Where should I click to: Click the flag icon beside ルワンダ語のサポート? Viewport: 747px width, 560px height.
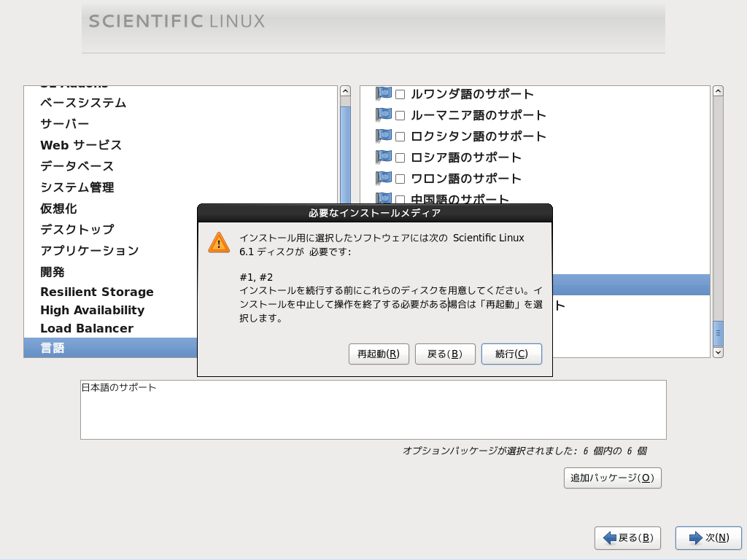click(x=384, y=93)
